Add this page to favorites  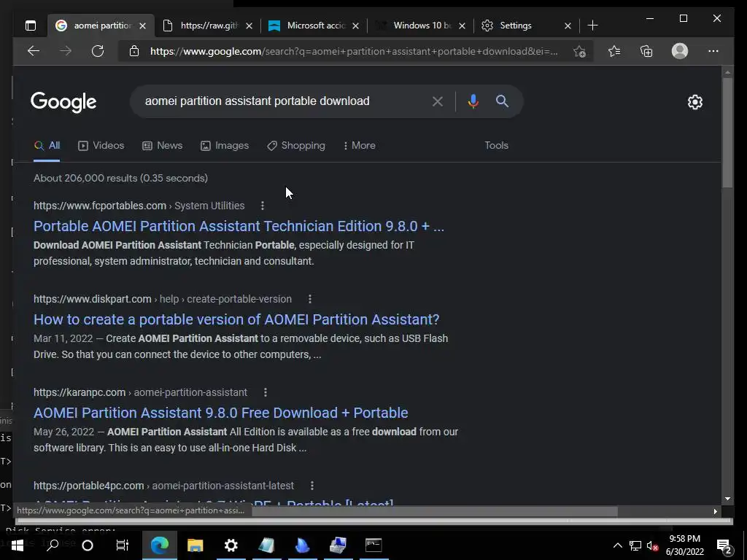(x=579, y=52)
